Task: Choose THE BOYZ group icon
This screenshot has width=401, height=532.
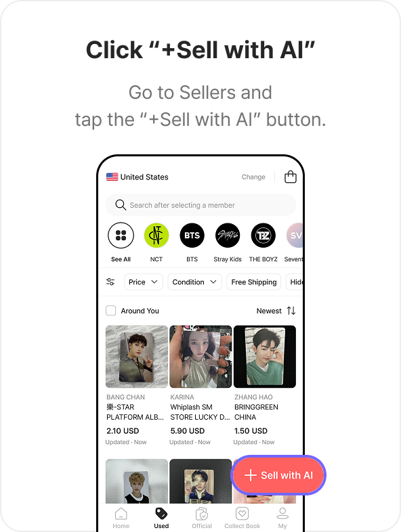Action: 263,235
